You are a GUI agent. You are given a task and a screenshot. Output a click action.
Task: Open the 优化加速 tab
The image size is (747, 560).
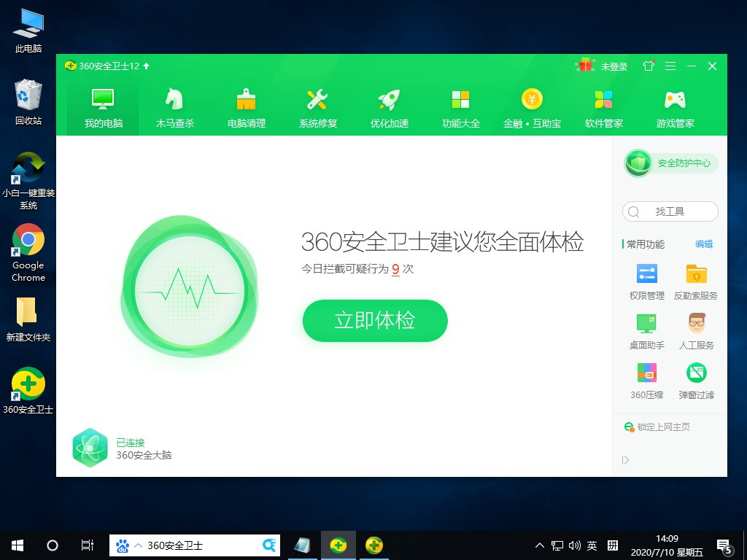(389, 107)
